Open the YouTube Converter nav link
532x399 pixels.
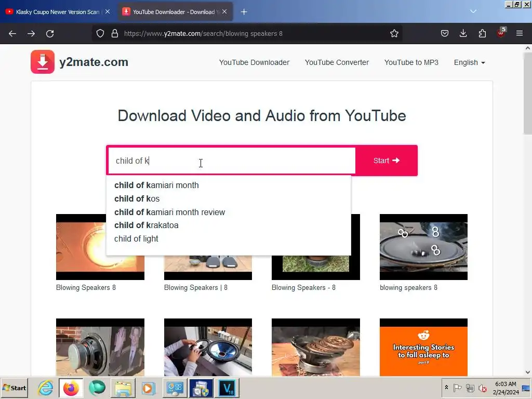tap(337, 62)
